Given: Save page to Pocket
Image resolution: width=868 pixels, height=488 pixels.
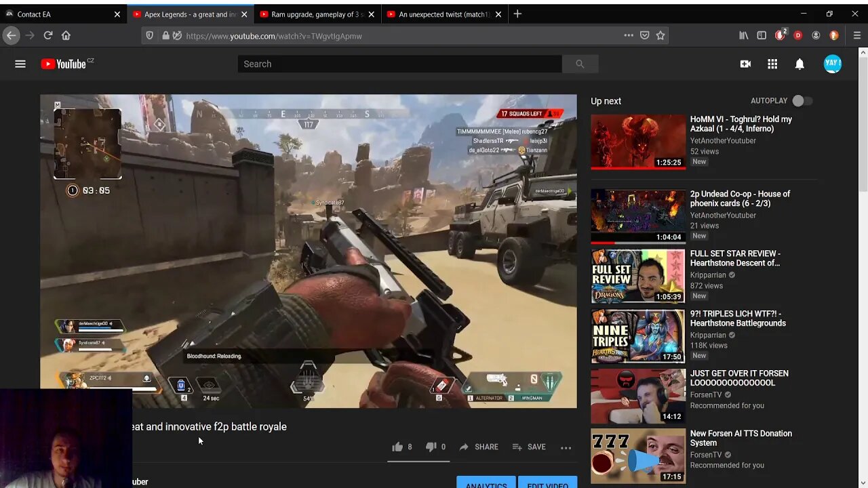Looking at the screenshot, I should (645, 35).
